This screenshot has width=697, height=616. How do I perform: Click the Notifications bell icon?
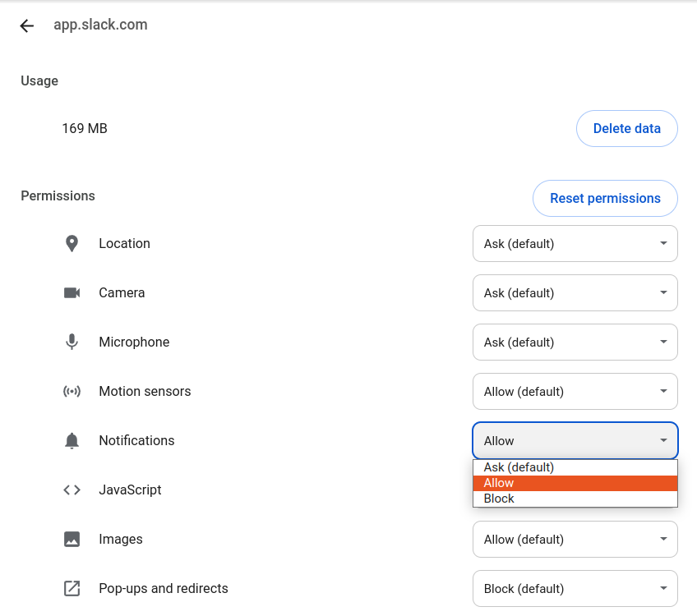tap(72, 440)
